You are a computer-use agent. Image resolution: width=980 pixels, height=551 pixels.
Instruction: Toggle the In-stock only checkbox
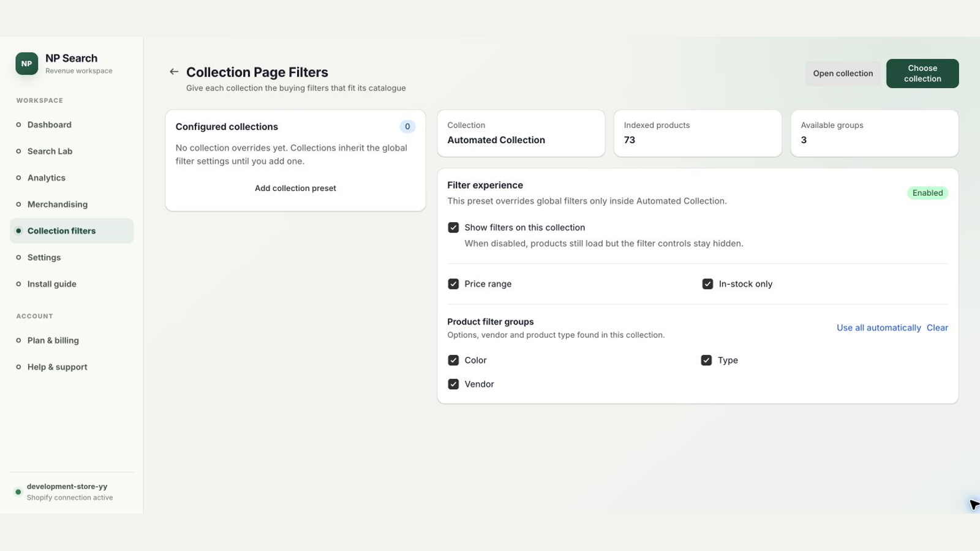[707, 284]
